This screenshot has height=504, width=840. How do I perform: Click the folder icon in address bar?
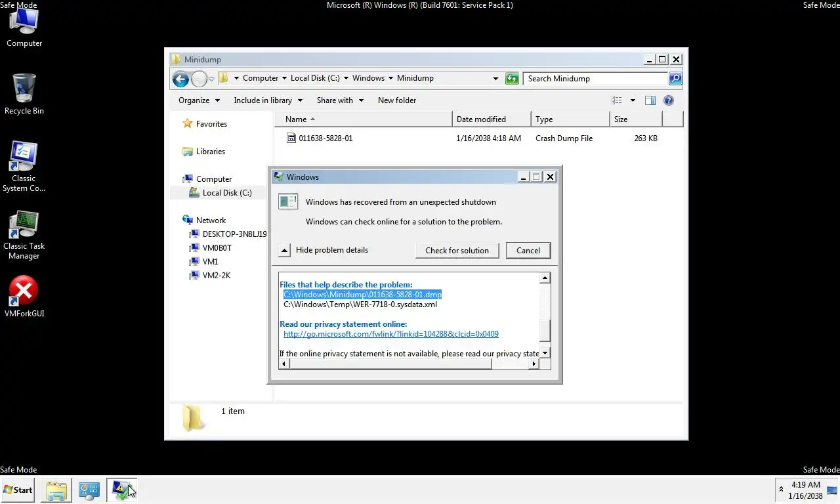(223, 78)
